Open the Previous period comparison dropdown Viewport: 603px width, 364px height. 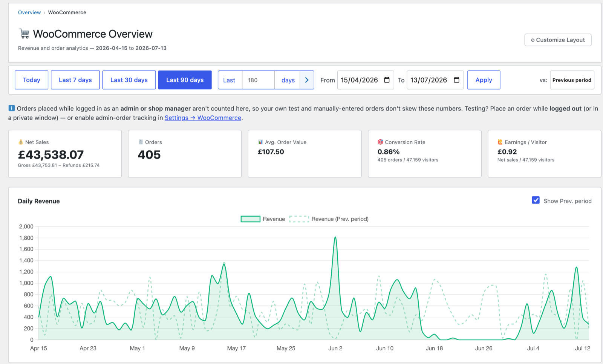click(572, 80)
